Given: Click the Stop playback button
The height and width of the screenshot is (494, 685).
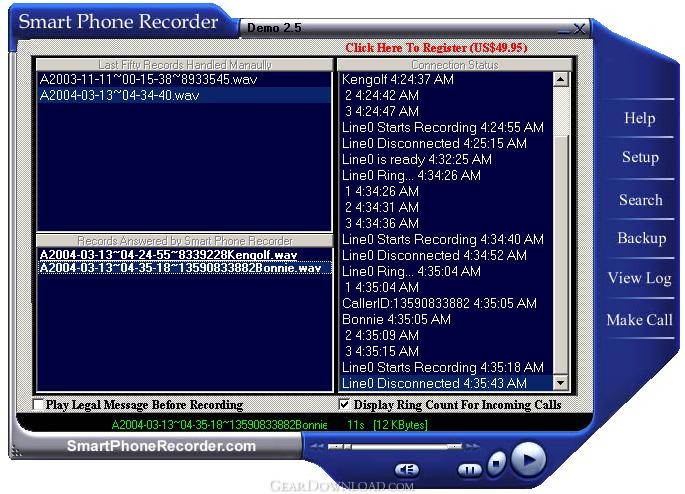Looking at the screenshot, I should pos(496,465).
